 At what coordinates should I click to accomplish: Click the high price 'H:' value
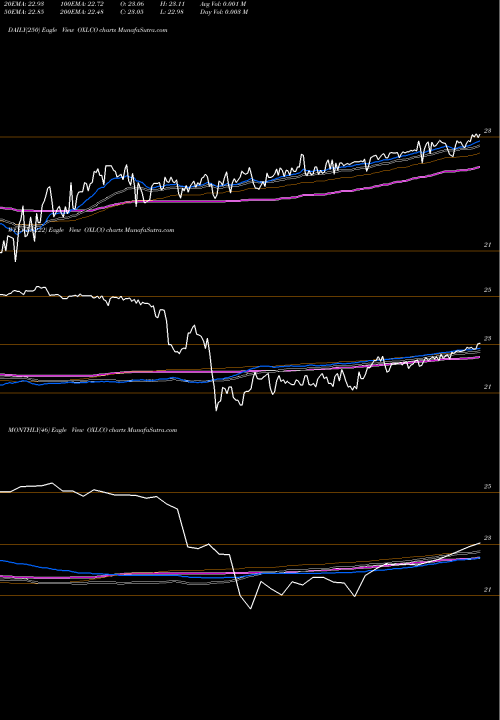tap(172, 4)
